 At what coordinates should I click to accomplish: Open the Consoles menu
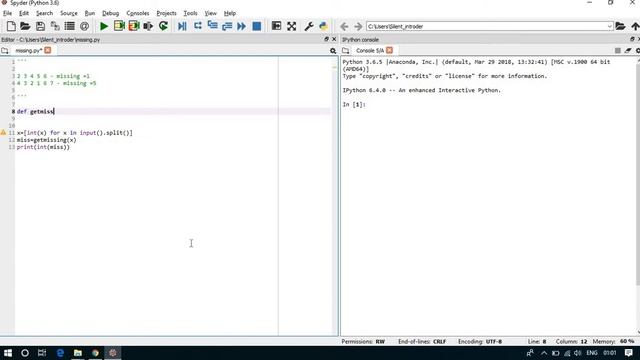pyautogui.click(x=138, y=13)
